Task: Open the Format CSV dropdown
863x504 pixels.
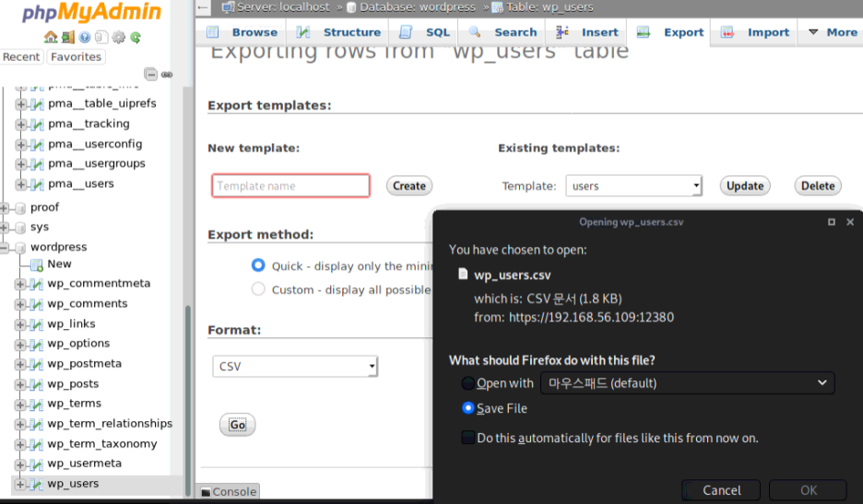Action: pyautogui.click(x=295, y=367)
